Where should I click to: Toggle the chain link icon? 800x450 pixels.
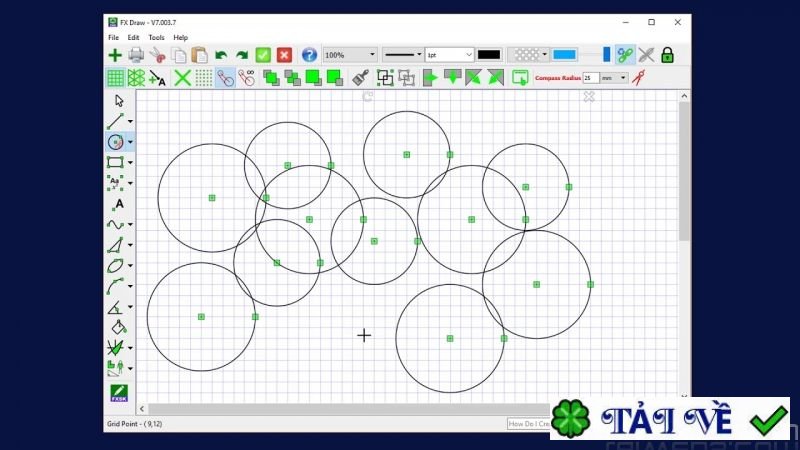pyautogui.click(x=625, y=55)
